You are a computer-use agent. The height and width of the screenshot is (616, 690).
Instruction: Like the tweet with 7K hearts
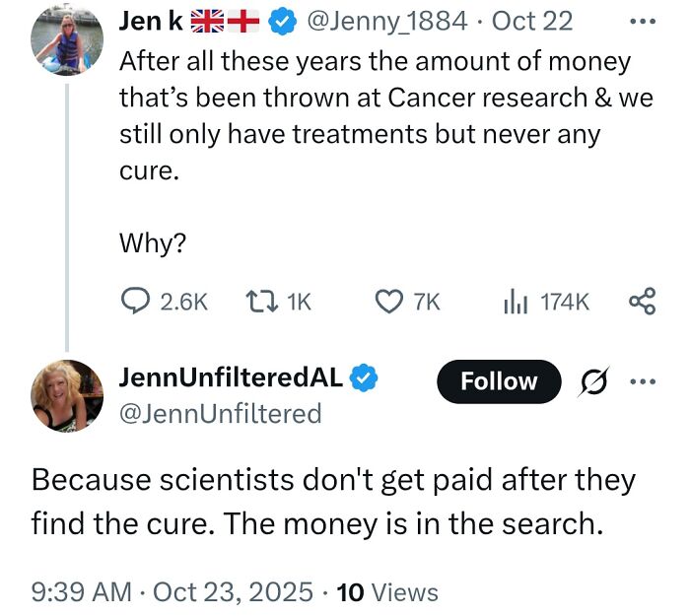pos(391,302)
